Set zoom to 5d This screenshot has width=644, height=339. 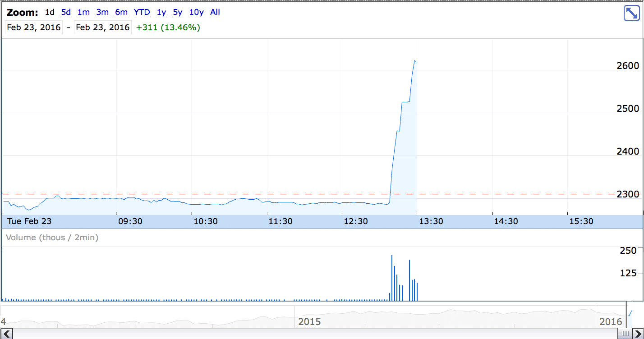66,13
